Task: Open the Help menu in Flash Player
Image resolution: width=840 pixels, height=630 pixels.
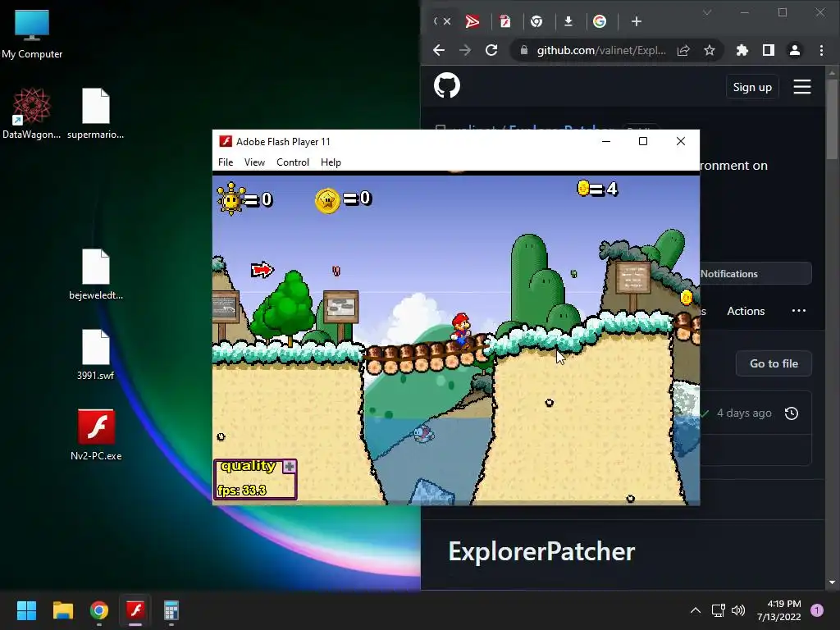Action: [x=331, y=162]
